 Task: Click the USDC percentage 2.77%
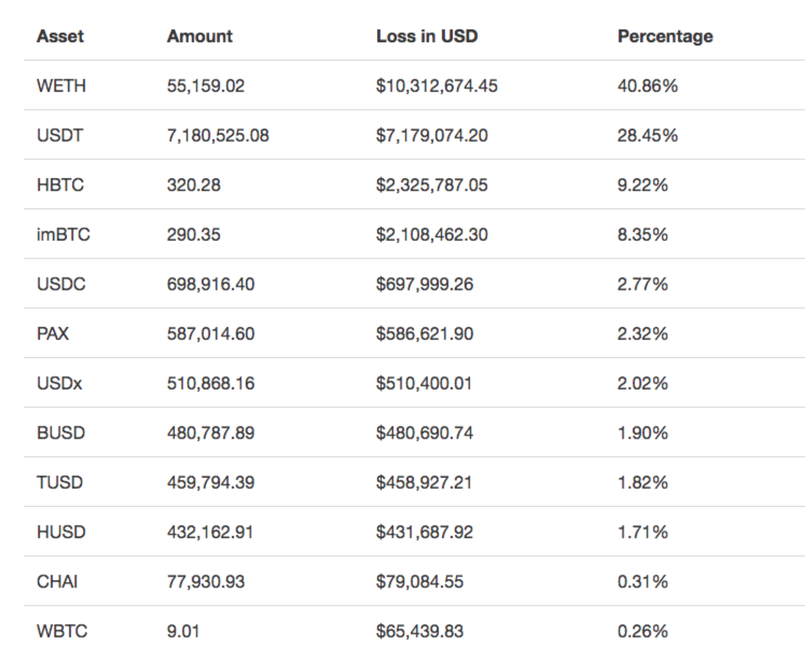click(x=643, y=284)
